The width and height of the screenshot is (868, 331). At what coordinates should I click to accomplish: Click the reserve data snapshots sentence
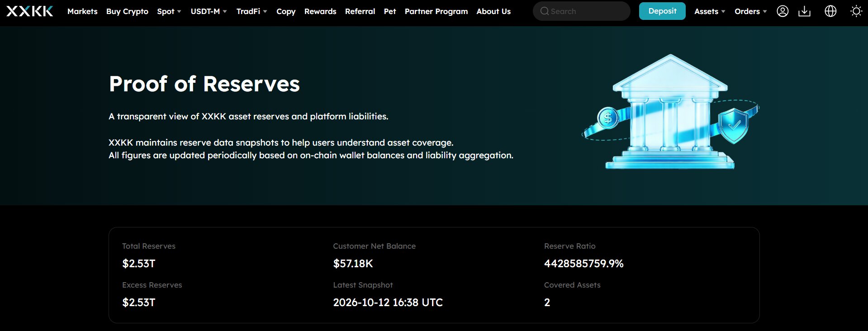click(x=281, y=143)
